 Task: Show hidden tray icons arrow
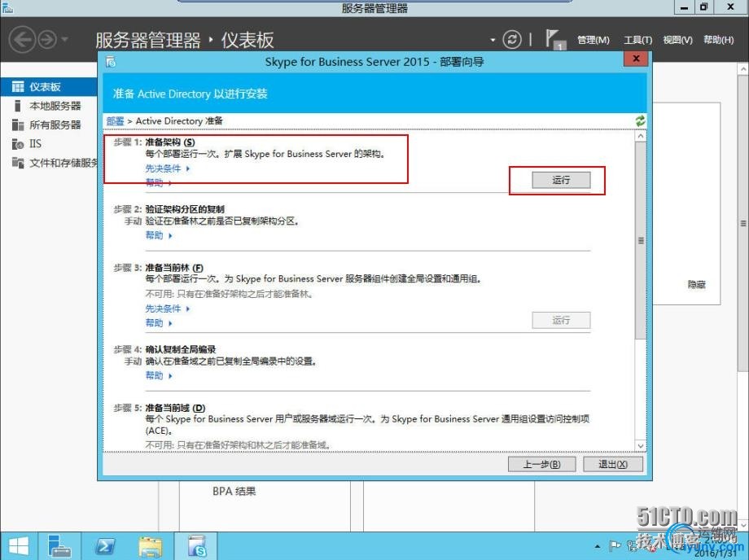coord(598,545)
